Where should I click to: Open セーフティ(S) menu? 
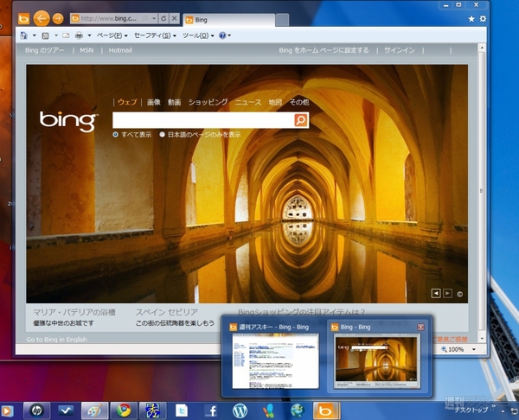coord(155,35)
